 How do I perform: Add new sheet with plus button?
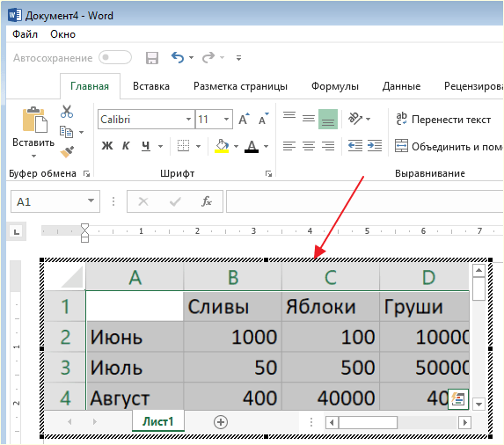221,422
